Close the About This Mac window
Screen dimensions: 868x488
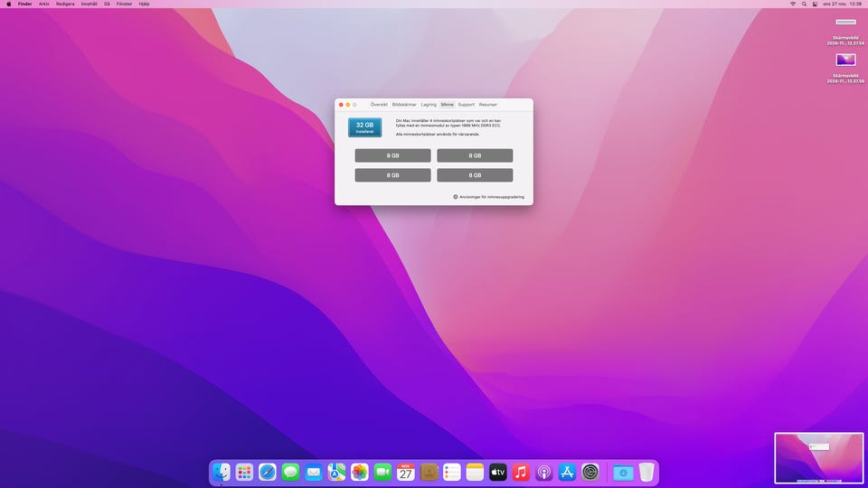341,105
